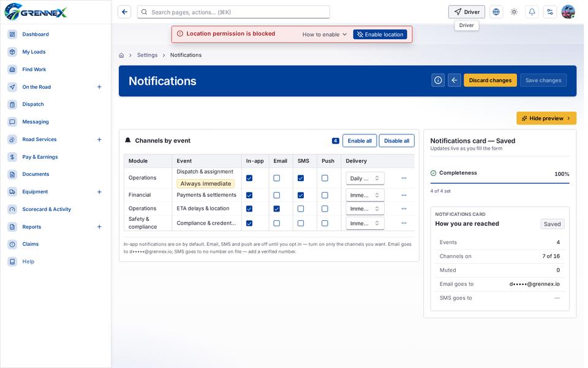The width and height of the screenshot is (588, 368).
Task: Uncheck SMS for Payments & settlements
Action: pos(301,195)
